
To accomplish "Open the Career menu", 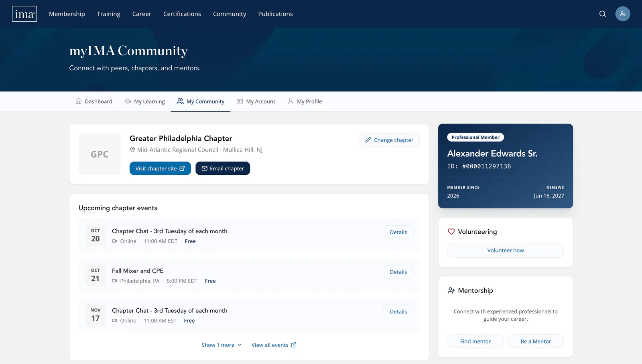I will click(x=142, y=14).
